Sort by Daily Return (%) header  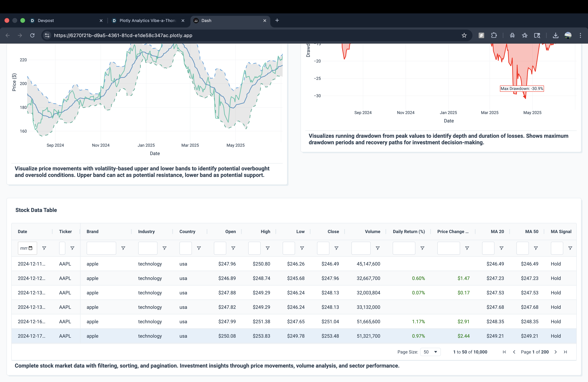[x=409, y=232]
